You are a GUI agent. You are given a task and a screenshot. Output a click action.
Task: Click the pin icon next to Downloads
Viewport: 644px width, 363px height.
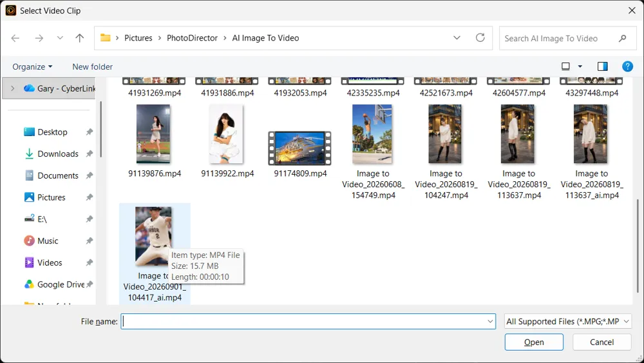(89, 153)
